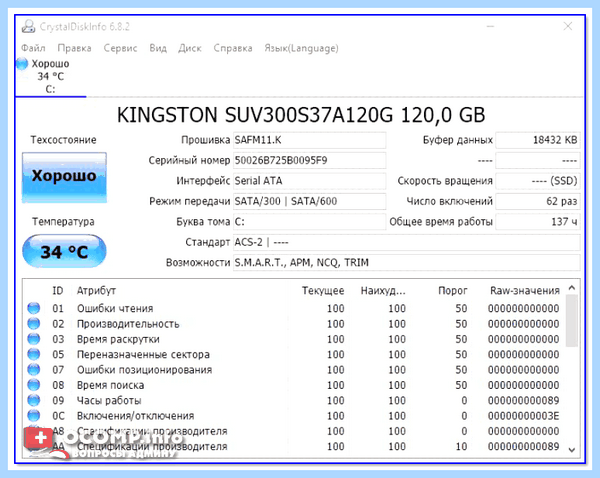Click the status orb for Производительность
The height and width of the screenshot is (478, 600).
(x=34, y=323)
